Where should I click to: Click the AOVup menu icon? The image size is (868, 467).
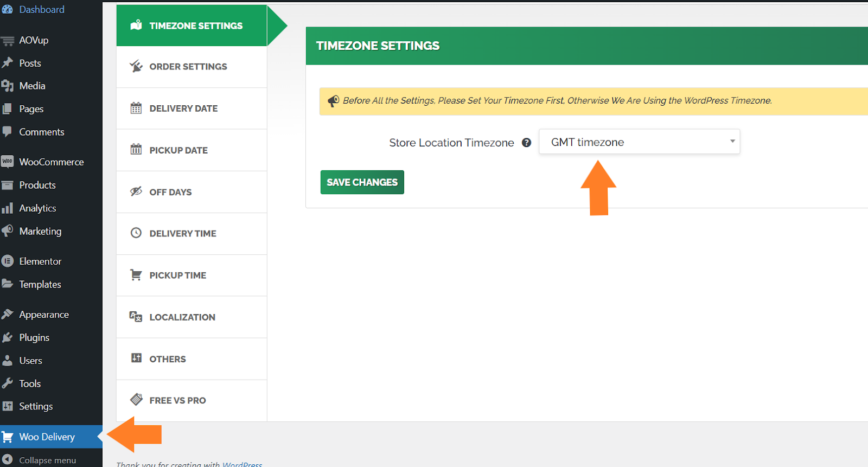pyautogui.click(x=7, y=41)
